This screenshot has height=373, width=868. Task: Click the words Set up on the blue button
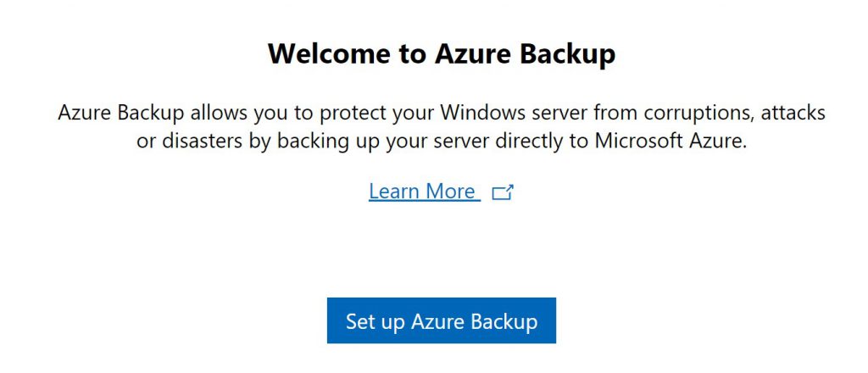[376, 321]
